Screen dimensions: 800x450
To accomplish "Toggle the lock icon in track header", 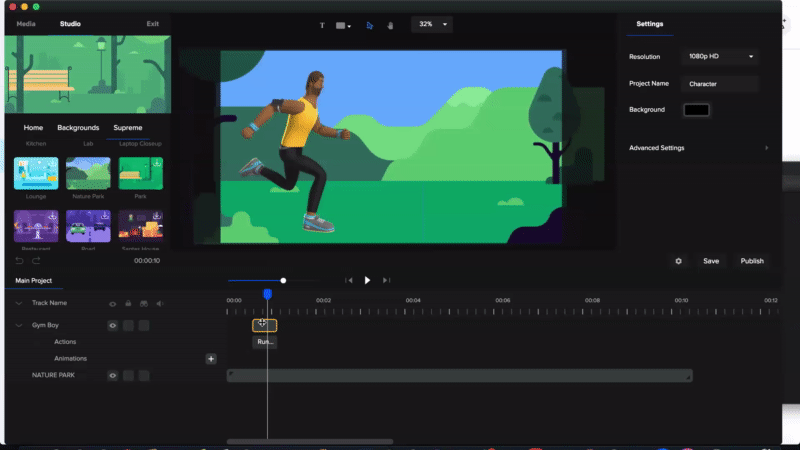I will pyautogui.click(x=128, y=303).
